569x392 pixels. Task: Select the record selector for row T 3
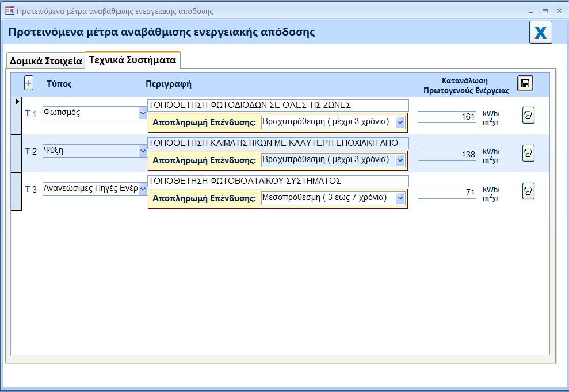coord(16,191)
